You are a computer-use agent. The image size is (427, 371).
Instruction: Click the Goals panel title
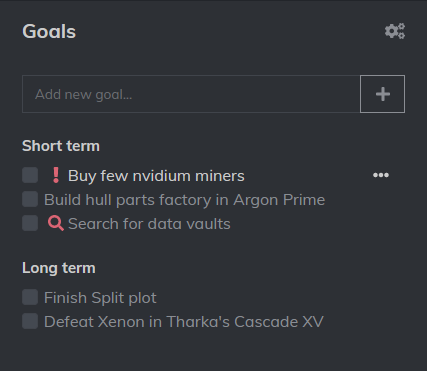[x=49, y=31]
